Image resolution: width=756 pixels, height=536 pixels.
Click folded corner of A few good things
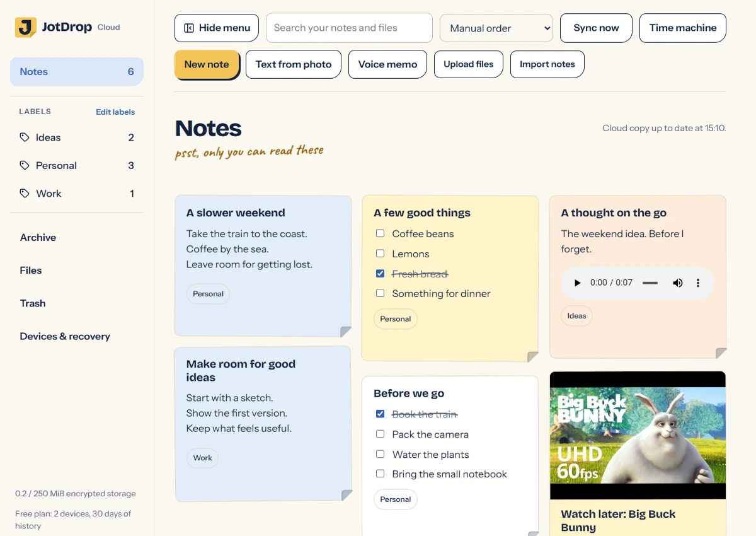[533, 357]
